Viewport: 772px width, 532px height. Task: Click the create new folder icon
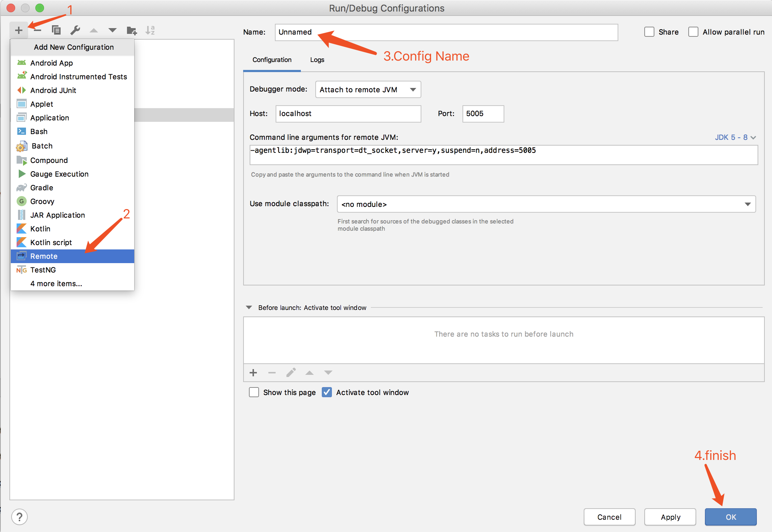[131, 31]
